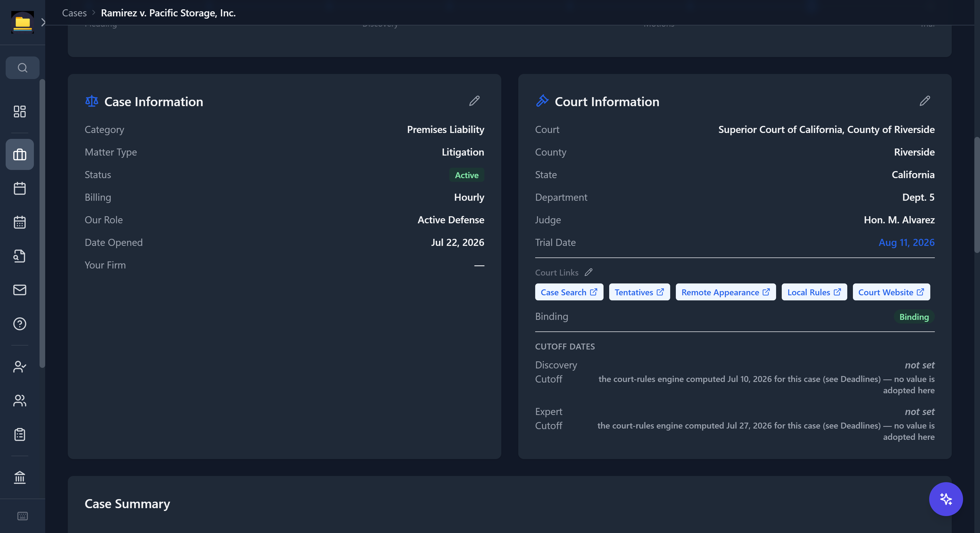Viewport: 980px width, 533px height.
Task: Open the document search sidebar icon
Action: 20,256
